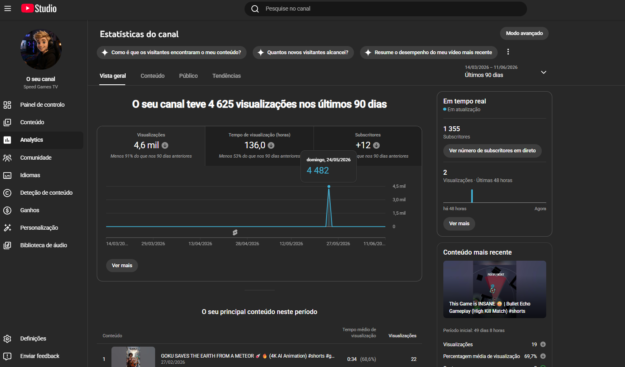The height and width of the screenshot is (367, 625).
Task: Click 'Como é que os visitantes encontraram' suggestion
Action: [x=172, y=53]
